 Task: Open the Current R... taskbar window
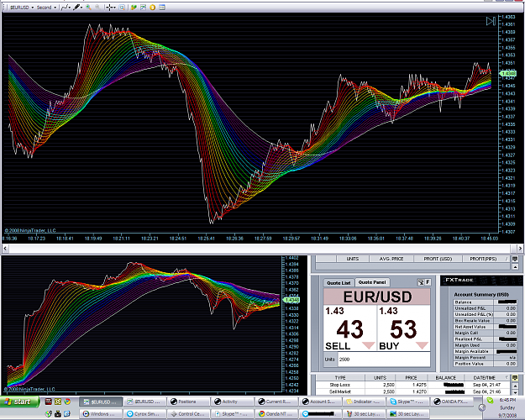tap(276, 402)
